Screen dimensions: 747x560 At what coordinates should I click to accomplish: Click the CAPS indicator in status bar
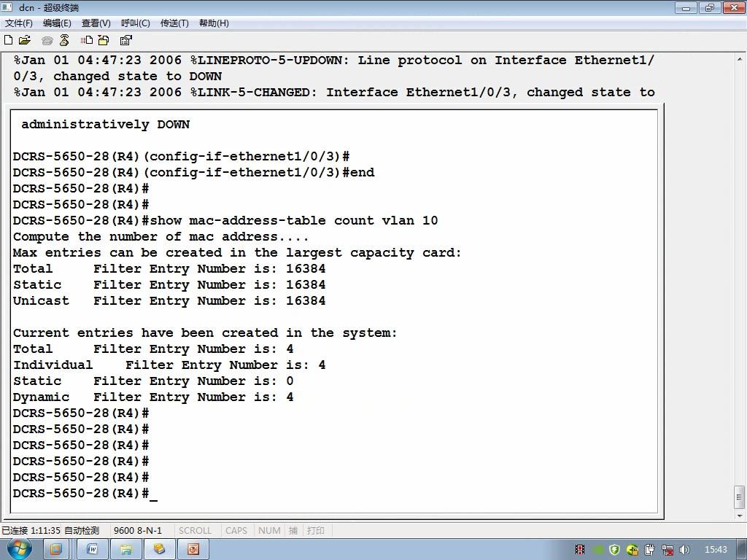[236, 531]
